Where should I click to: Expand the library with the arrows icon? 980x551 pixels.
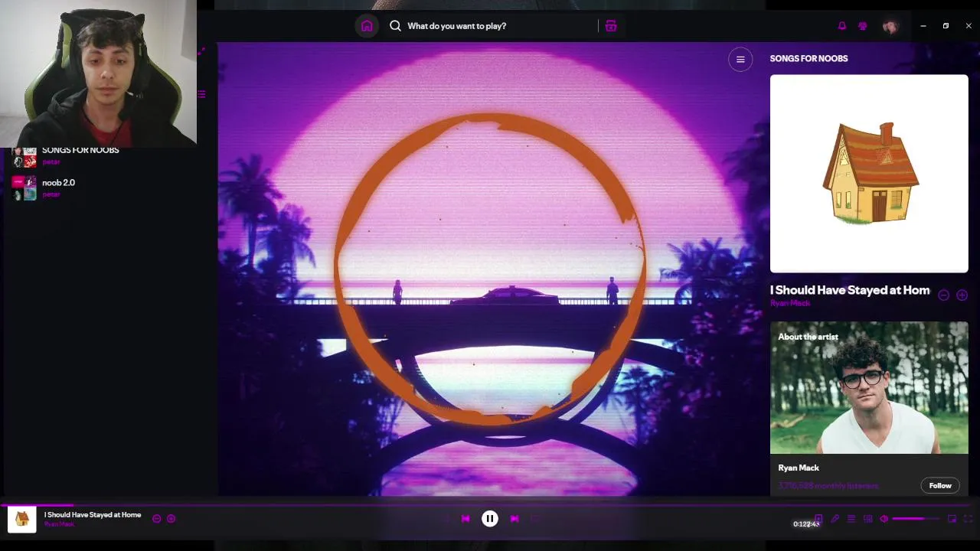tap(202, 52)
